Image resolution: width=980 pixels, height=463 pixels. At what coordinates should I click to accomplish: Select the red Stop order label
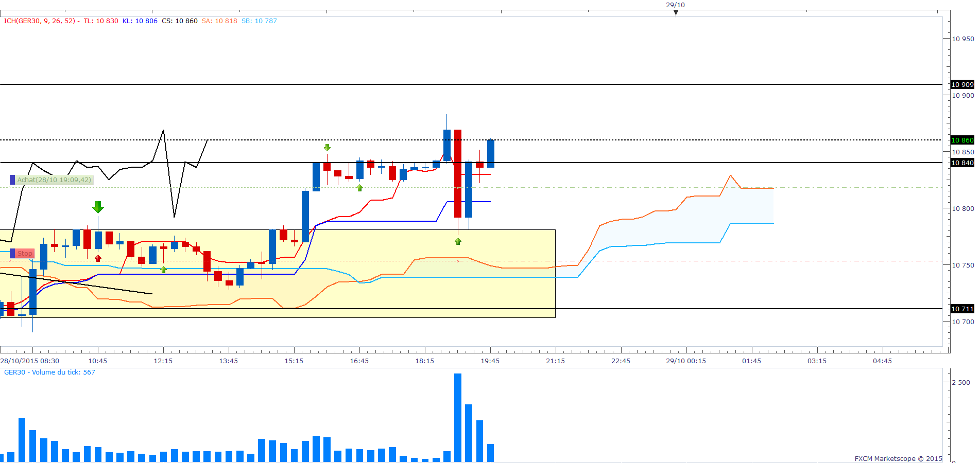coord(25,254)
